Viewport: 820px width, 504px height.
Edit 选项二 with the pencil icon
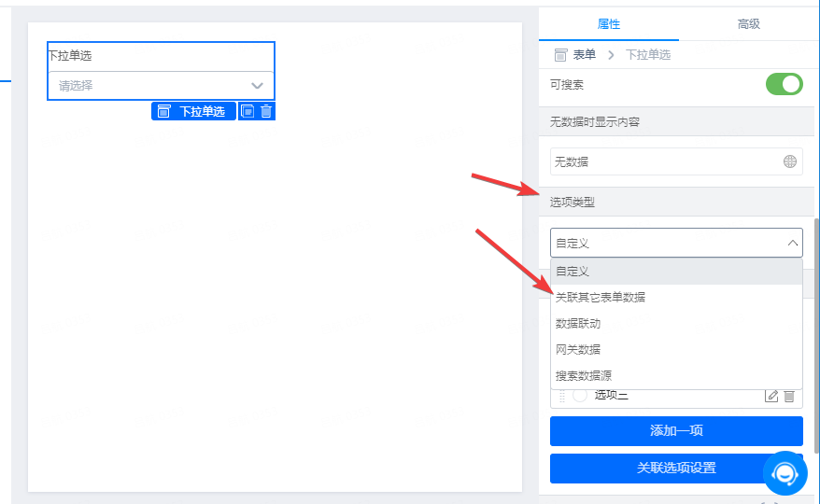(x=771, y=397)
